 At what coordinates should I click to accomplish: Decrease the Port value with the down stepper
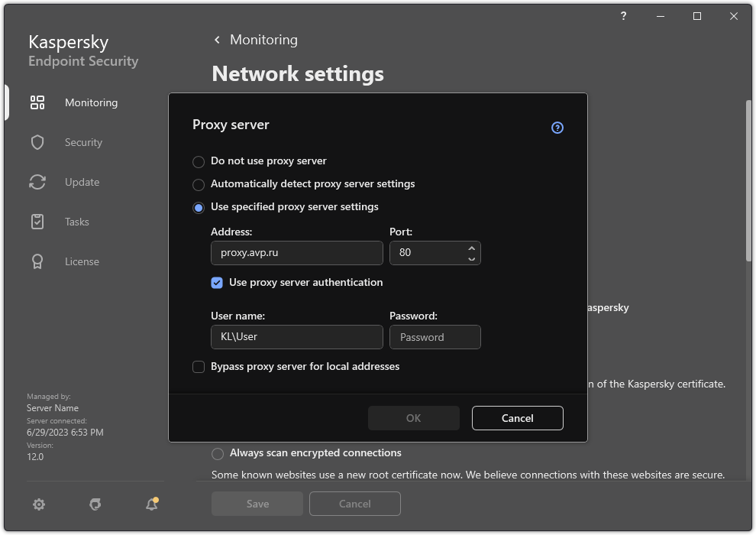(x=471, y=258)
